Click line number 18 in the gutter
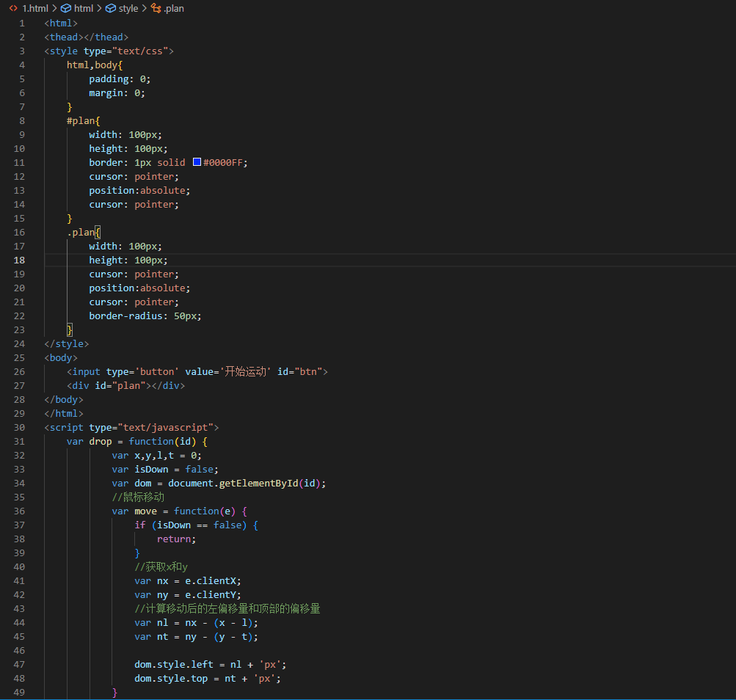The height and width of the screenshot is (700, 736). pos(19,260)
